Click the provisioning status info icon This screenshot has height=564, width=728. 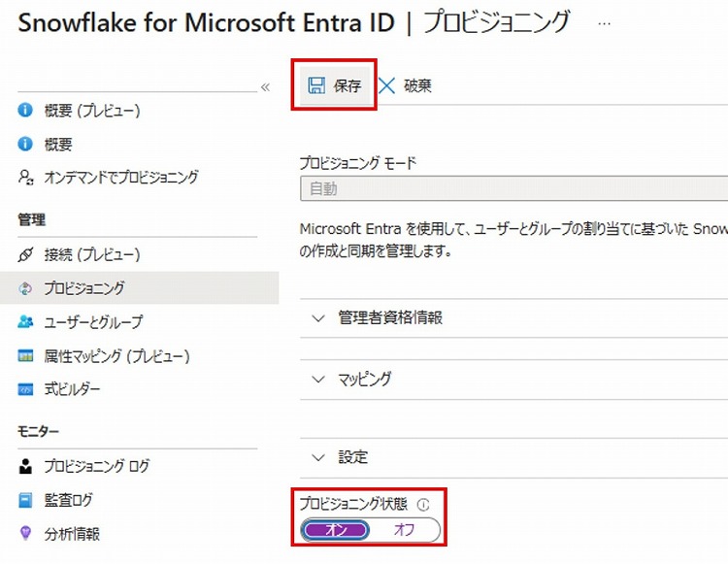tap(422, 505)
